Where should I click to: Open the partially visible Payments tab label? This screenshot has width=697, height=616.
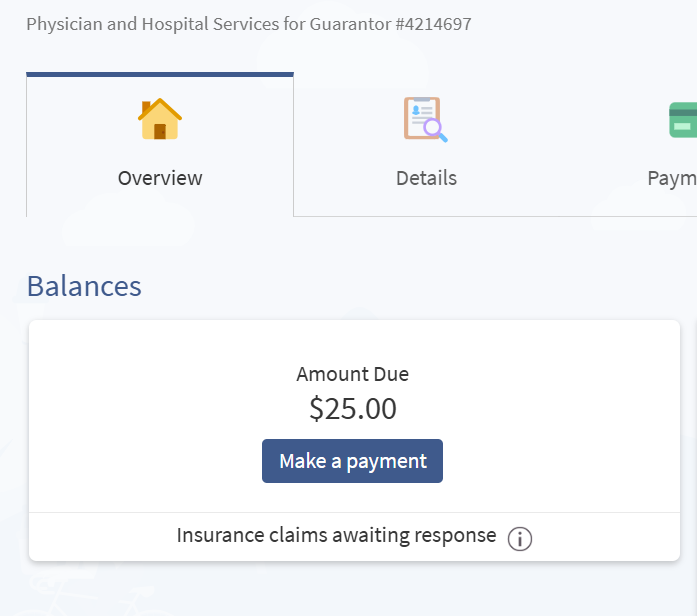click(x=672, y=178)
